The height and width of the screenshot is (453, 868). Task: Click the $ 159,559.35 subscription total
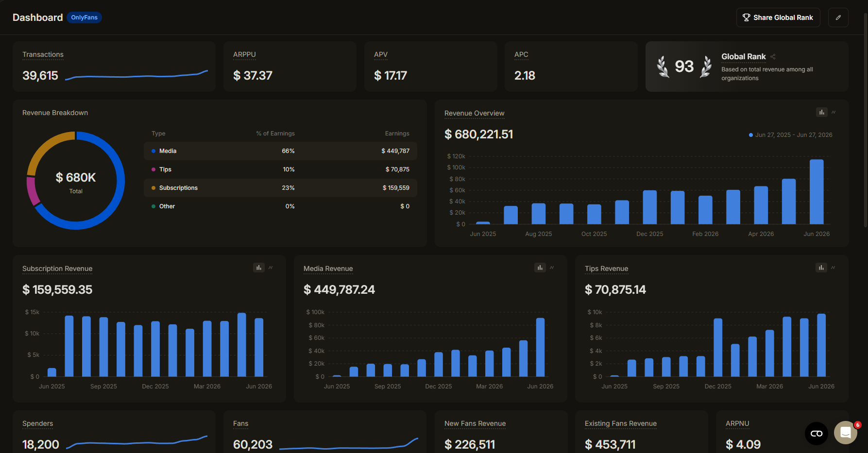coord(57,290)
